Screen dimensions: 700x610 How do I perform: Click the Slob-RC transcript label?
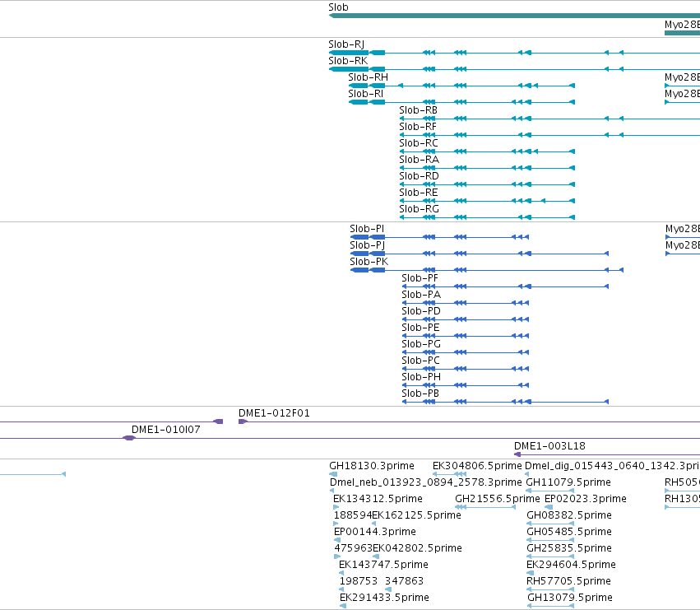419,143
